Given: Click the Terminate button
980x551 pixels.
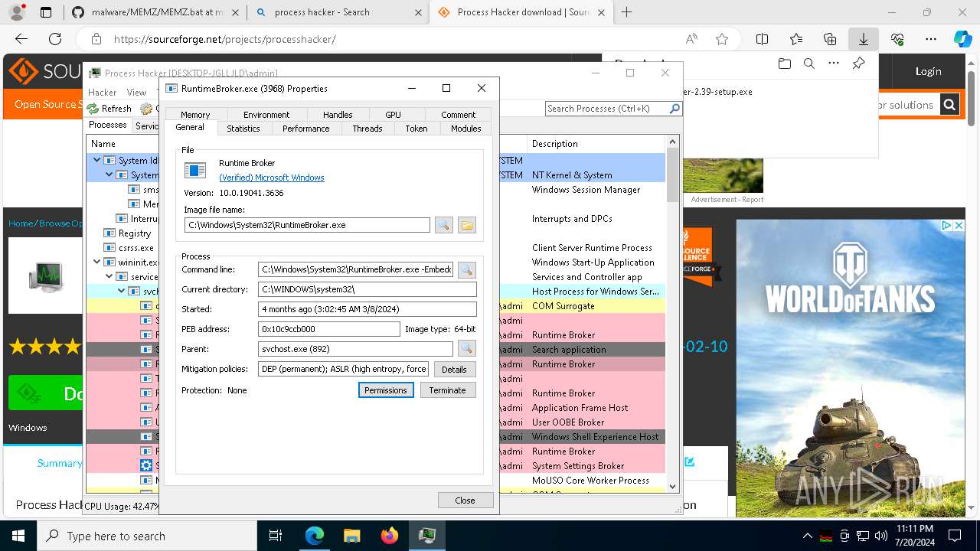Looking at the screenshot, I should coord(448,390).
